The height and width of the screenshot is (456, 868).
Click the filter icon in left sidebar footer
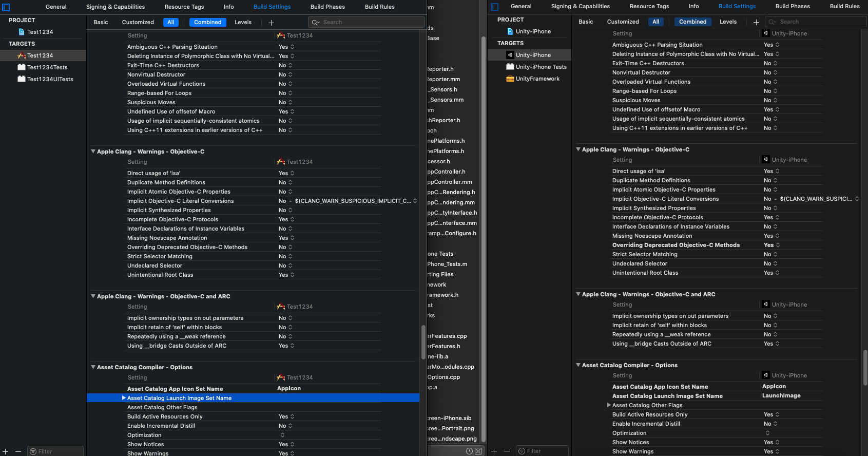click(33, 451)
